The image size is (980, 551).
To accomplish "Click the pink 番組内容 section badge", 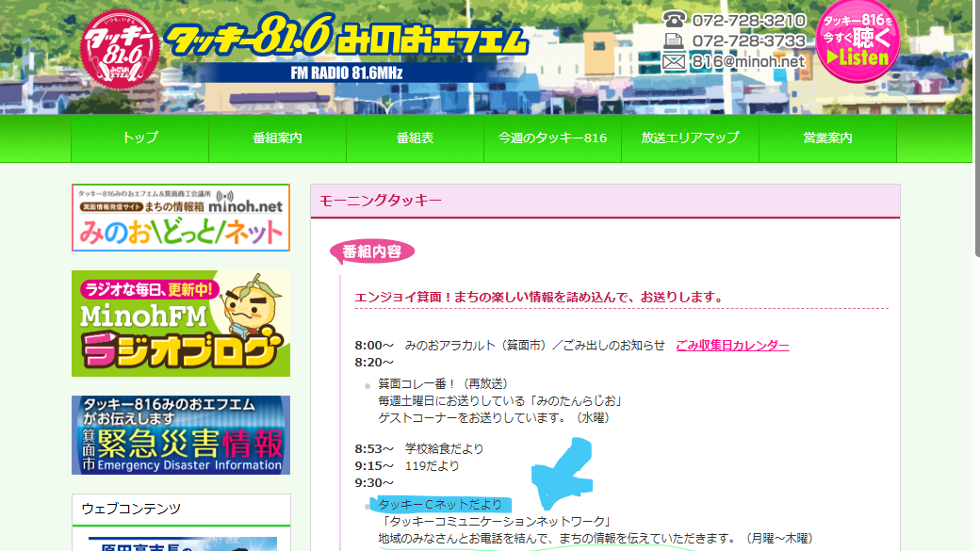I will click(371, 251).
